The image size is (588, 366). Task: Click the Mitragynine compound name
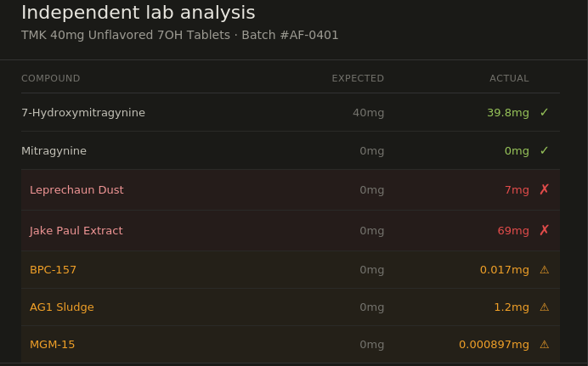click(54, 150)
